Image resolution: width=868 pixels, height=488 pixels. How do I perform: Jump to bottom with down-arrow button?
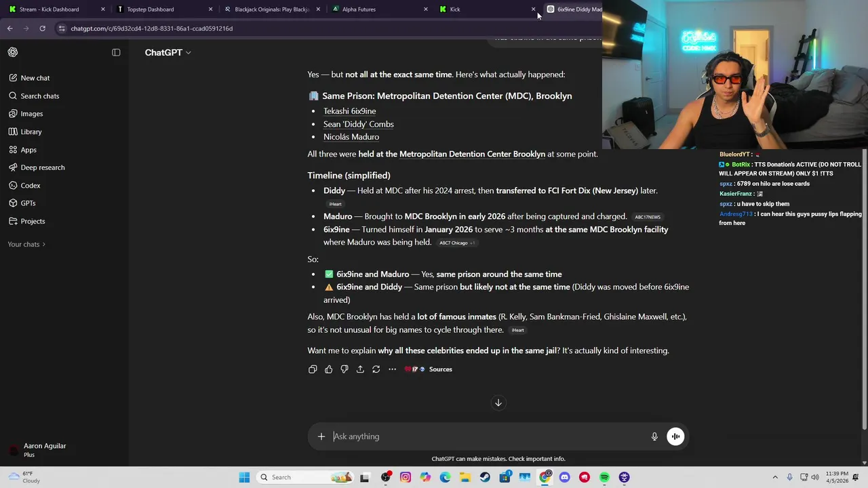(x=498, y=403)
